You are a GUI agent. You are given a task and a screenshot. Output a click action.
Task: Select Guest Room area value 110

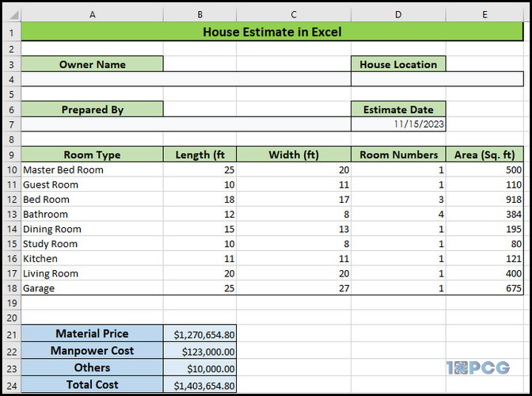[484, 185]
